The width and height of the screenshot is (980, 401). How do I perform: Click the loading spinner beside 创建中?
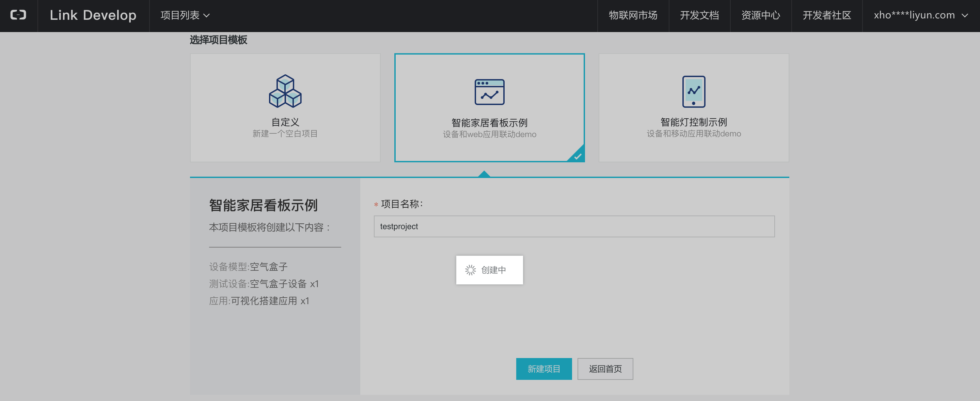point(470,270)
